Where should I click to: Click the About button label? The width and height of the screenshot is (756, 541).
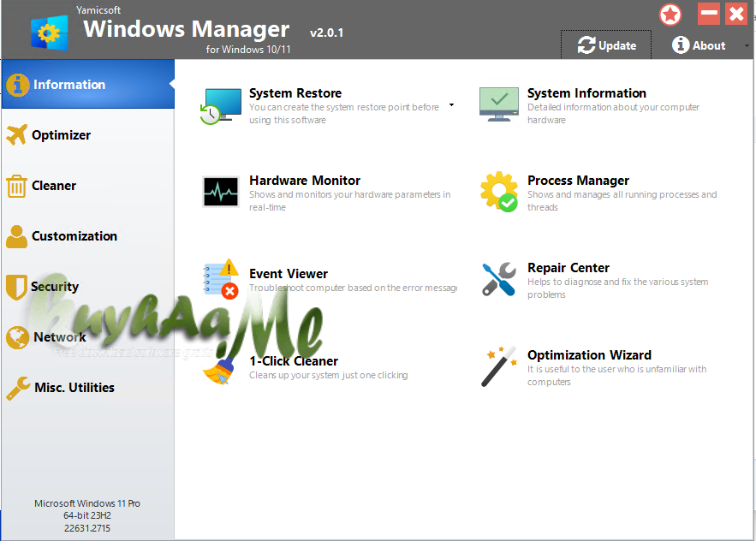click(709, 46)
